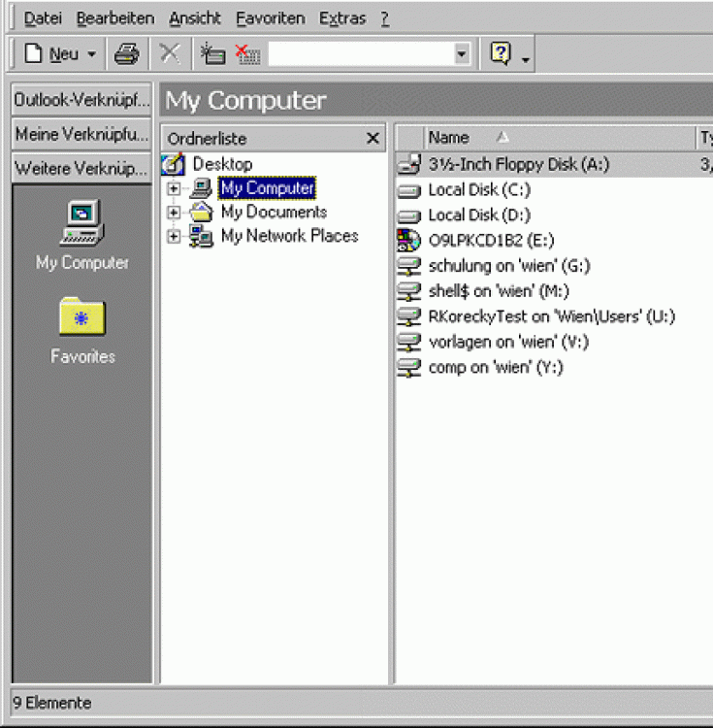Open My Computer shortcut in the Outlook bar
Image resolution: width=713 pixels, height=728 pixels.
pyautogui.click(x=82, y=235)
